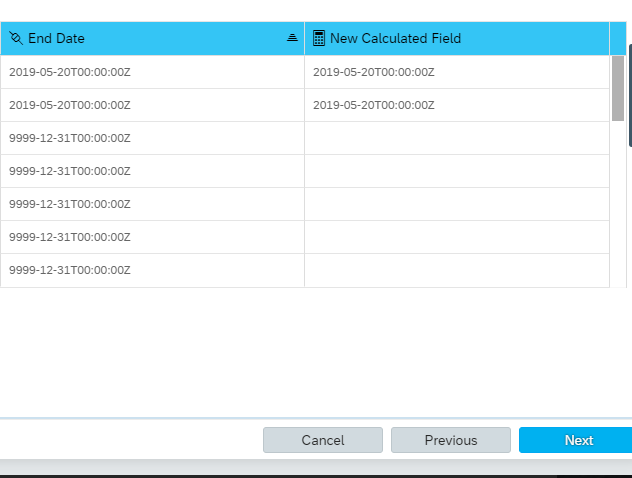Image resolution: width=632 pixels, height=478 pixels.
Task: Select the New Calculated Field column header
Action: 457,38
